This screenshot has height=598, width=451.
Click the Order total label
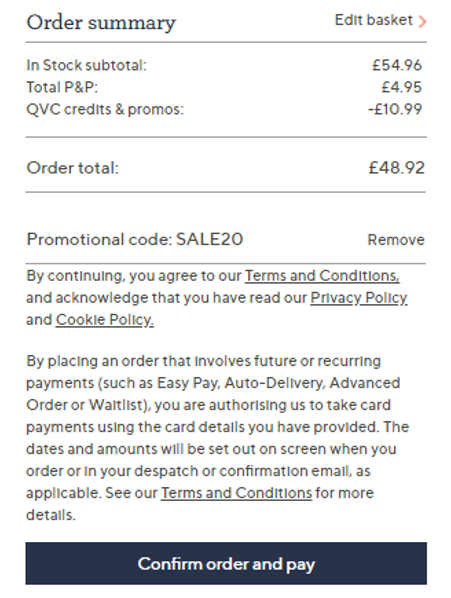tap(72, 168)
